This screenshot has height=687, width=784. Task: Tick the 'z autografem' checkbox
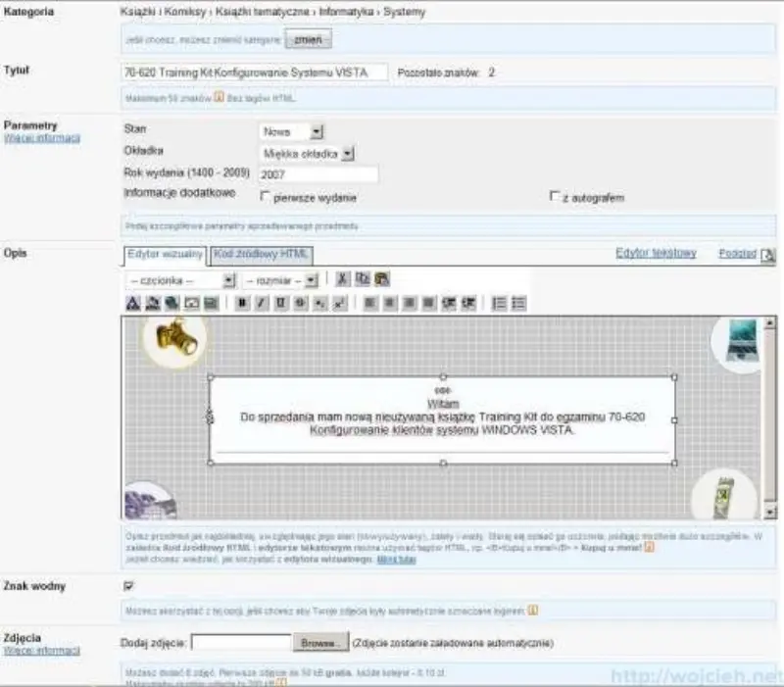pos(556,197)
